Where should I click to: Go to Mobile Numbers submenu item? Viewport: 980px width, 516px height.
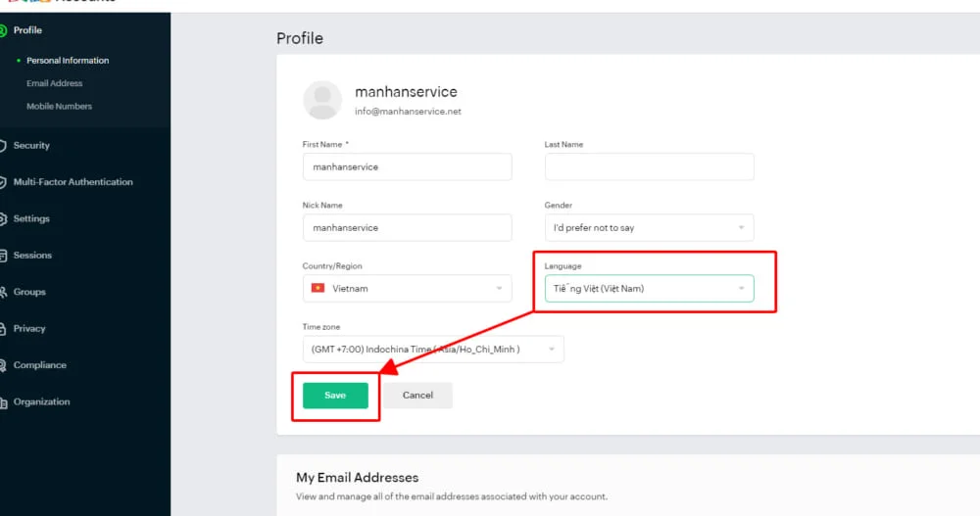pos(59,106)
